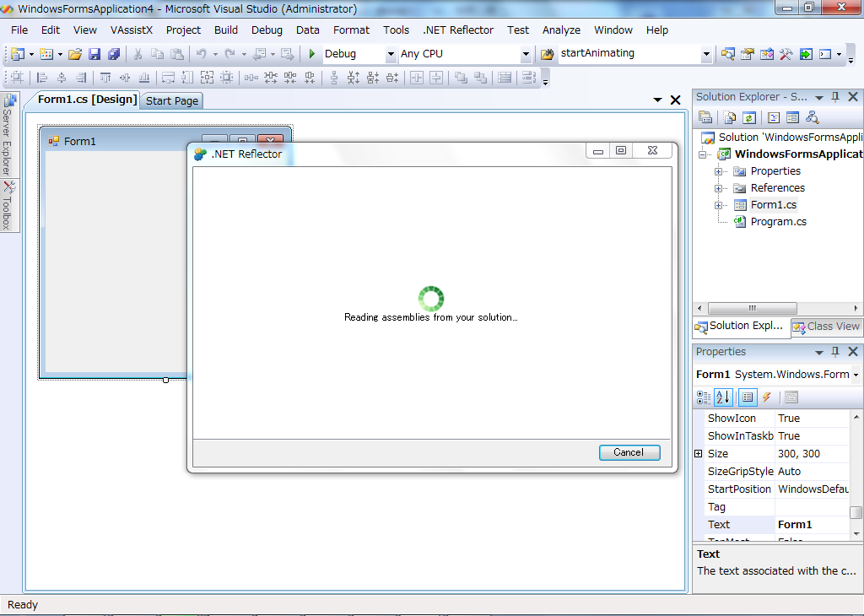Open Object Browser icon in main toolbar
Image resolution: width=864 pixels, height=616 pixels.
(766, 54)
